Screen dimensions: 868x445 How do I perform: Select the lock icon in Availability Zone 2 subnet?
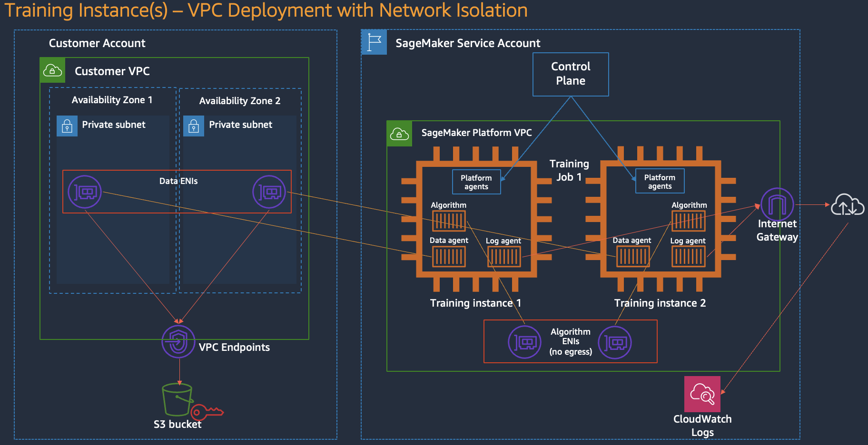pos(194,126)
